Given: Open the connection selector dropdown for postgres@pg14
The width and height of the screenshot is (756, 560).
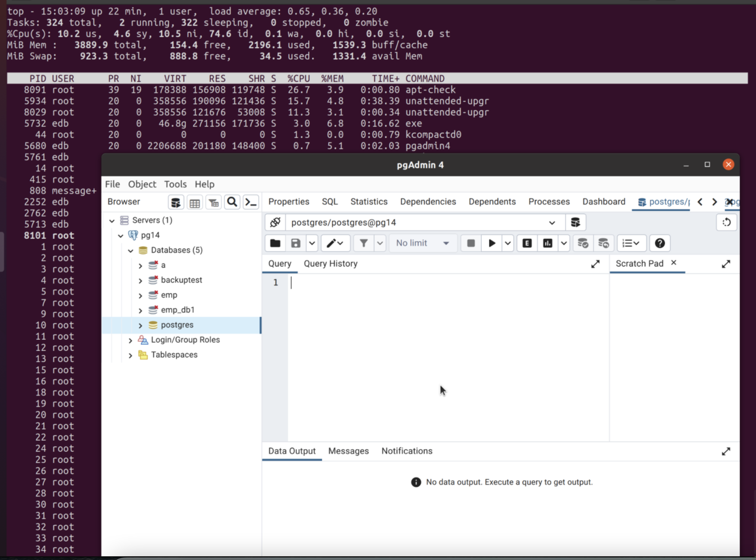Looking at the screenshot, I should click(x=552, y=222).
